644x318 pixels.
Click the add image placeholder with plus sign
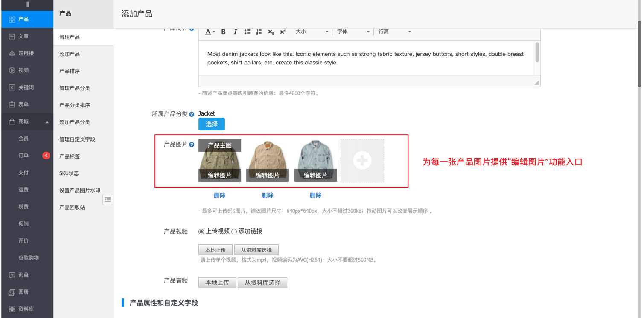(362, 161)
